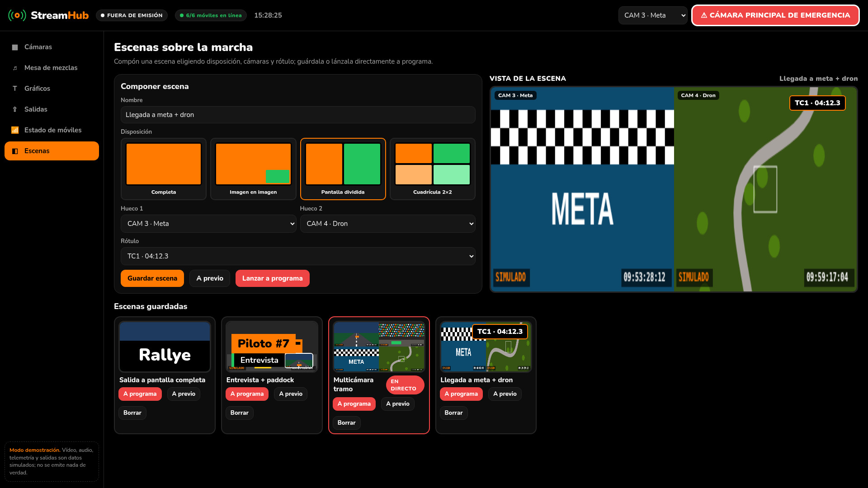Delete the Salida a pantalla completa scene

pos(132,413)
